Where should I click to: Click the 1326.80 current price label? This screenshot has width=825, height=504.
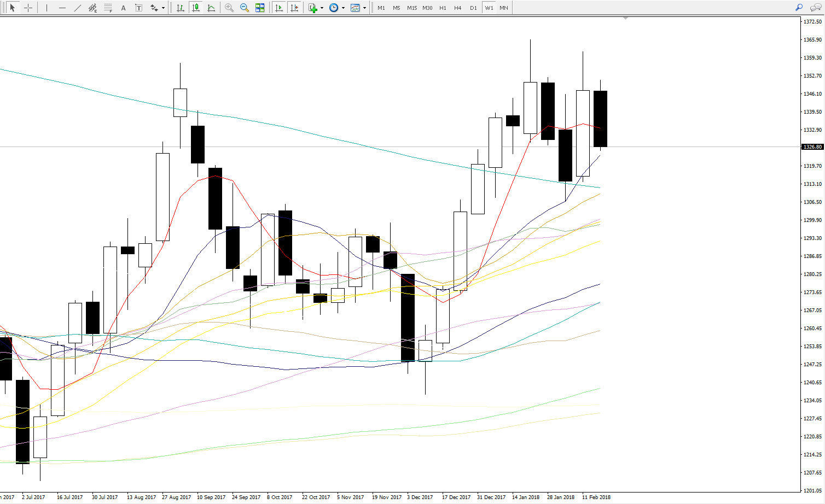812,147
